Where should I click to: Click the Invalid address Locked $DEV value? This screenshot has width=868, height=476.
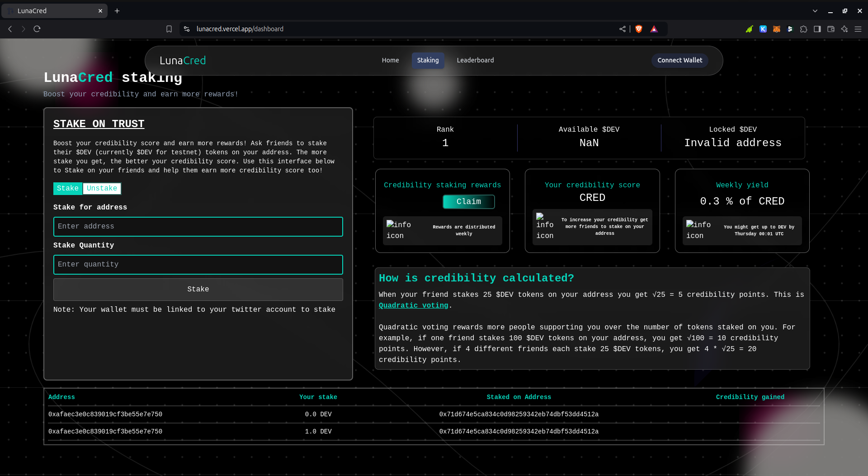733,143
